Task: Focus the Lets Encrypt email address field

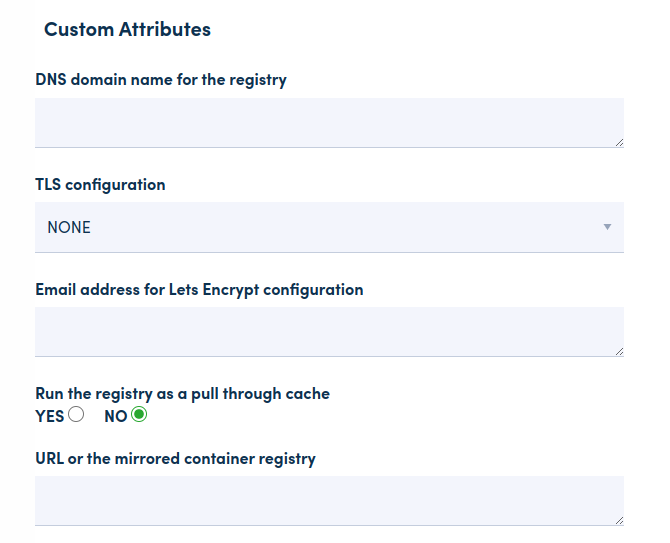Action: (329, 332)
